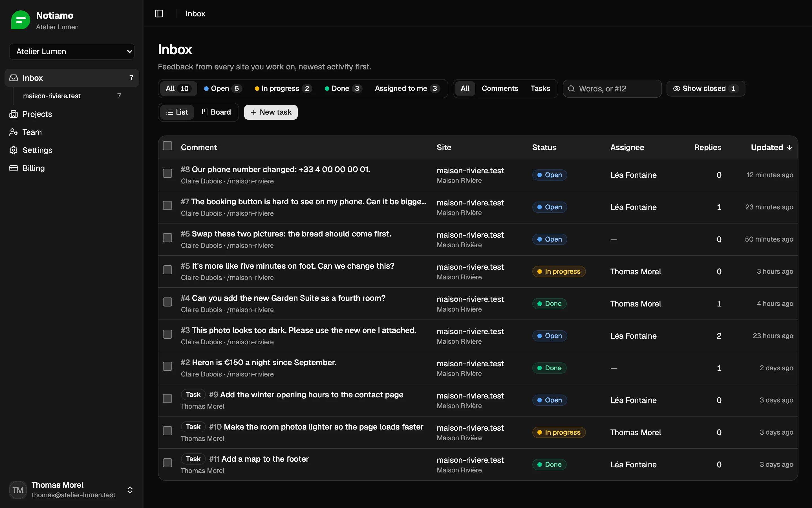812x508 pixels.
Task: Click Done badge on comment #2
Action: coord(549,368)
